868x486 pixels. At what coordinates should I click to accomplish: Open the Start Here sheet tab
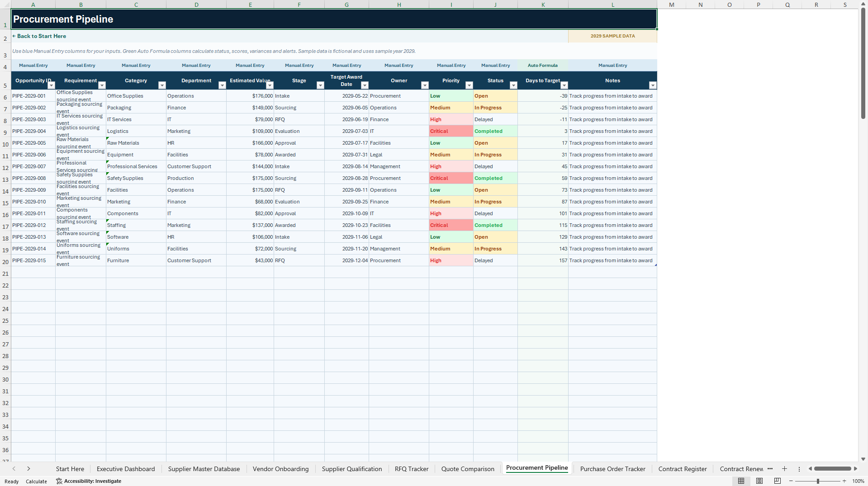coord(70,469)
